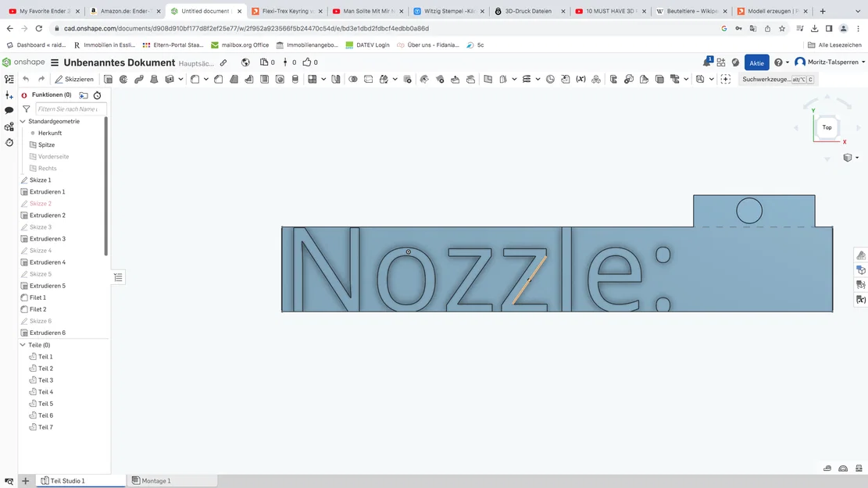Open the Help menu dropdown
Image resolution: width=868 pixels, height=488 pixels.
click(x=781, y=62)
